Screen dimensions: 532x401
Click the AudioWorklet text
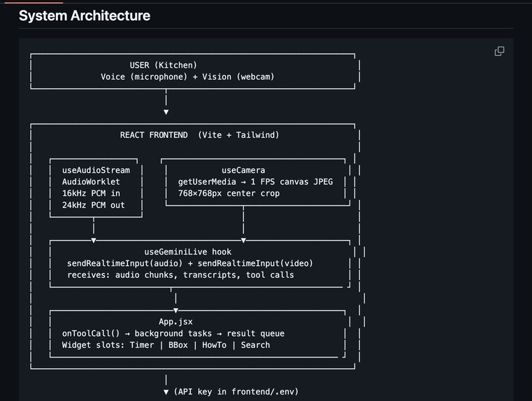(91, 182)
